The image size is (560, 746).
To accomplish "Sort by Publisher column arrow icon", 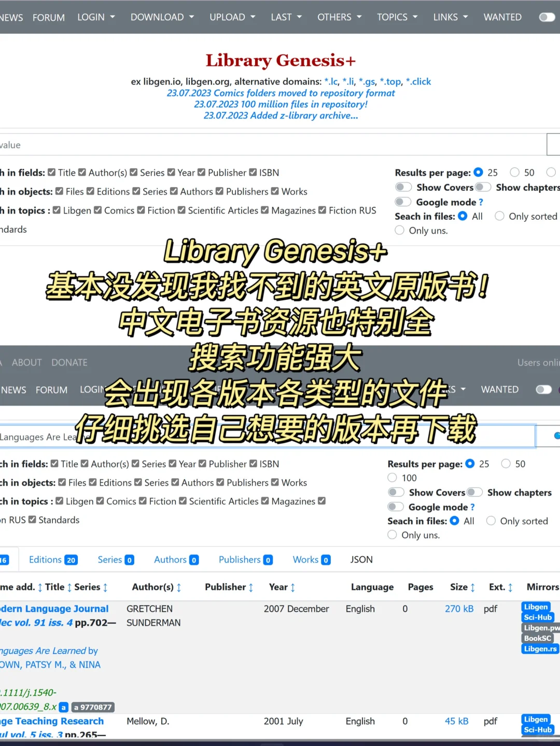I will coord(251,588).
